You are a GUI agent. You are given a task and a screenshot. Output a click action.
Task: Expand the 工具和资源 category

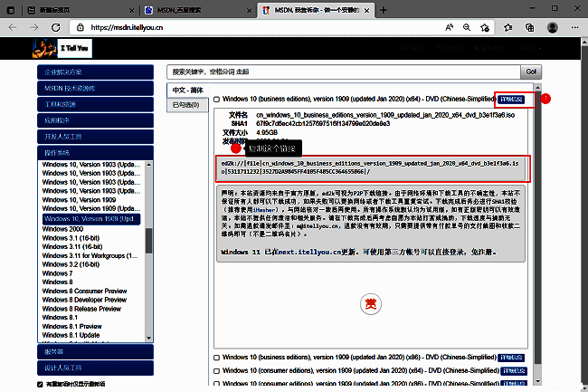(x=95, y=104)
